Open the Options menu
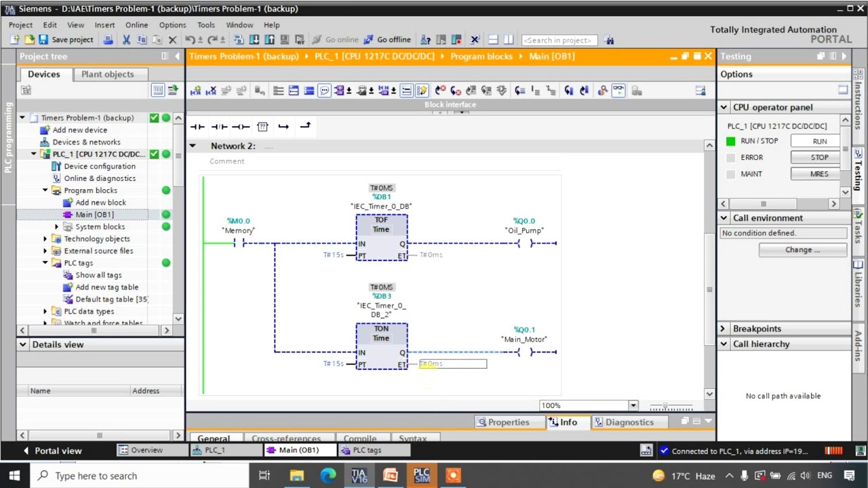 tap(172, 25)
